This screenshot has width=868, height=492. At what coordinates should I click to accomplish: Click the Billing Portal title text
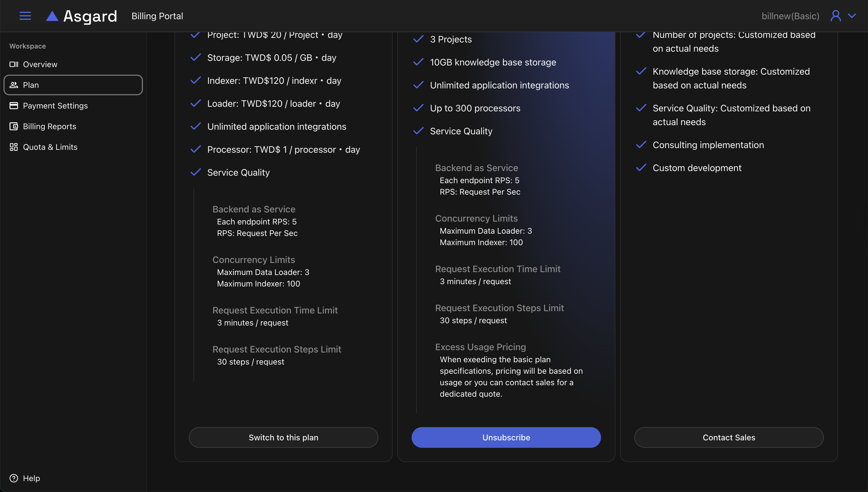pos(157,16)
